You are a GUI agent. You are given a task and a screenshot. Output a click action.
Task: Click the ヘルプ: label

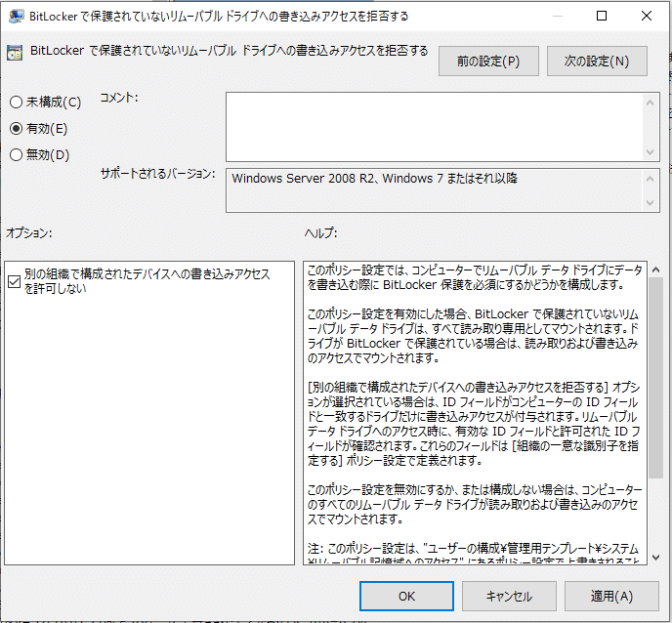tap(321, 232)
